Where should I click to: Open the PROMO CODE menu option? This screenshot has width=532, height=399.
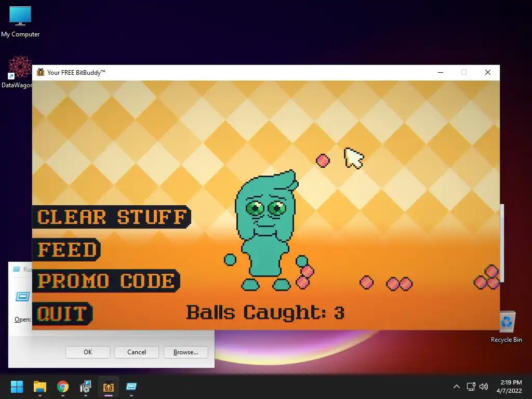tap(106, 281)
